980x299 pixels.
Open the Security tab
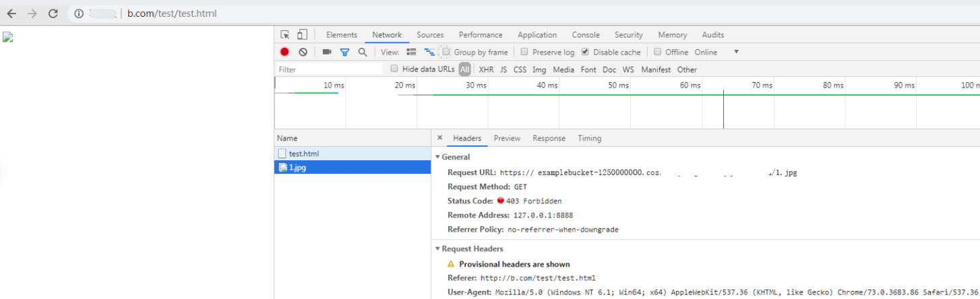(x=629, y=35)
